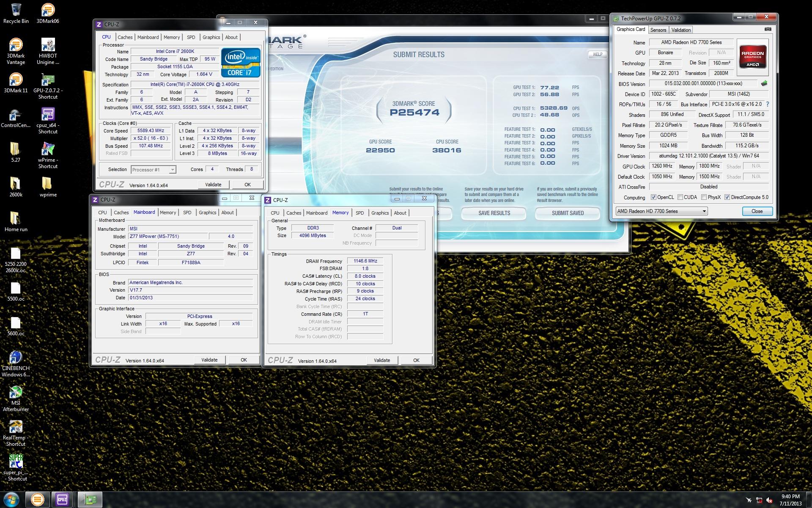
Task: Open the 5.27 folder icon
Action: pos(15,152)
